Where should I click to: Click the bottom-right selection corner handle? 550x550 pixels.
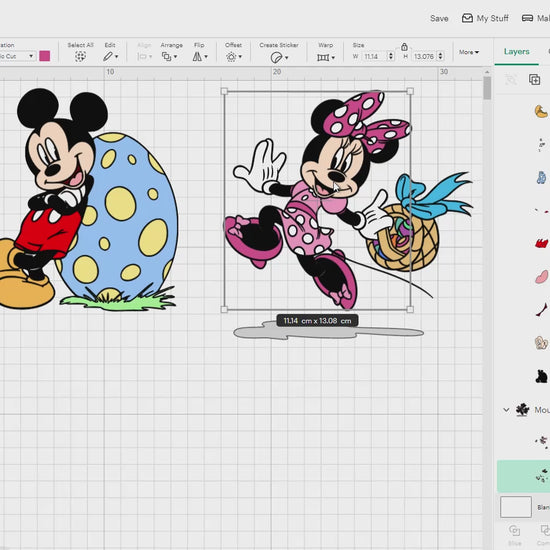point(410,309)
